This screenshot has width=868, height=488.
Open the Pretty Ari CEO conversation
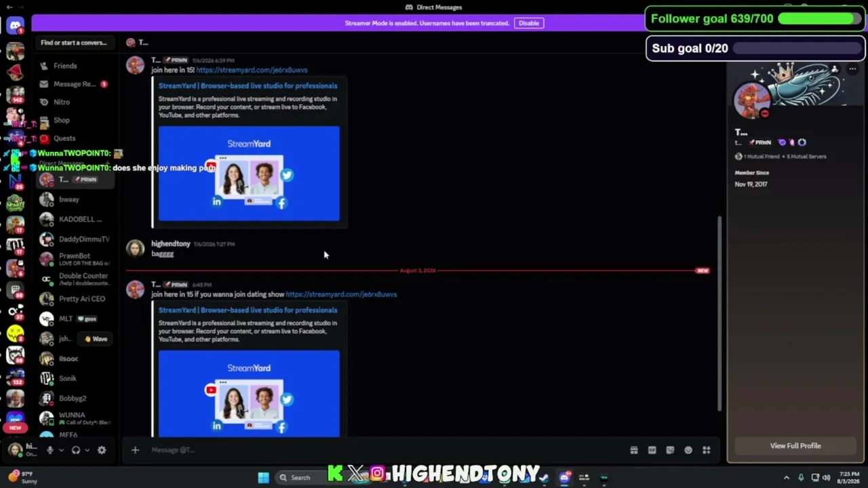(75, 299)
